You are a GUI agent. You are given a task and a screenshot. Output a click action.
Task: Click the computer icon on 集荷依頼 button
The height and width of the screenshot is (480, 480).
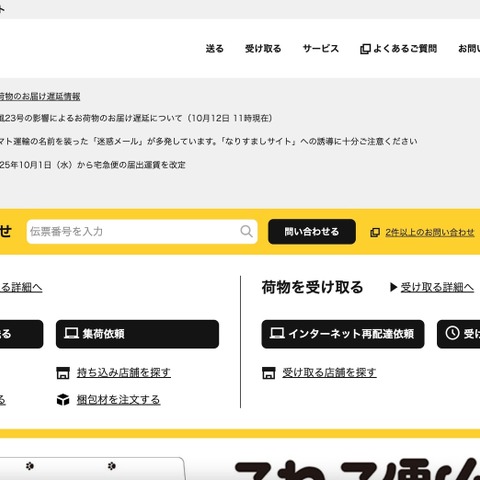pos(71,333)
